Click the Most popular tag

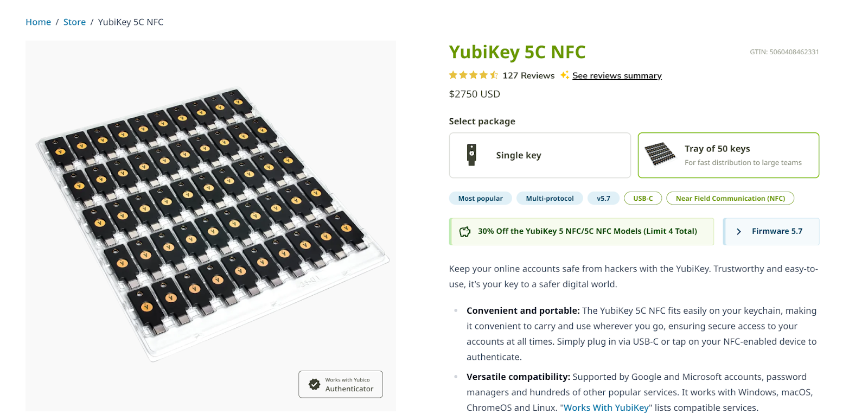click(x=480, y=199)
